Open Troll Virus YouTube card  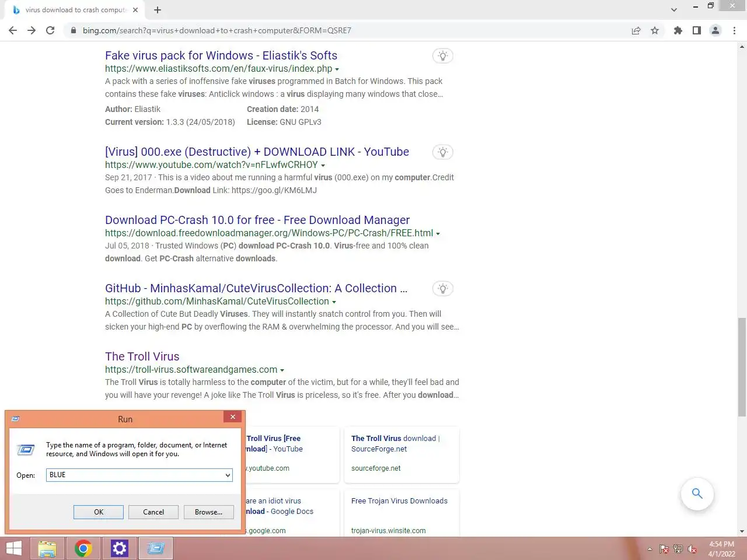(292, 454)
